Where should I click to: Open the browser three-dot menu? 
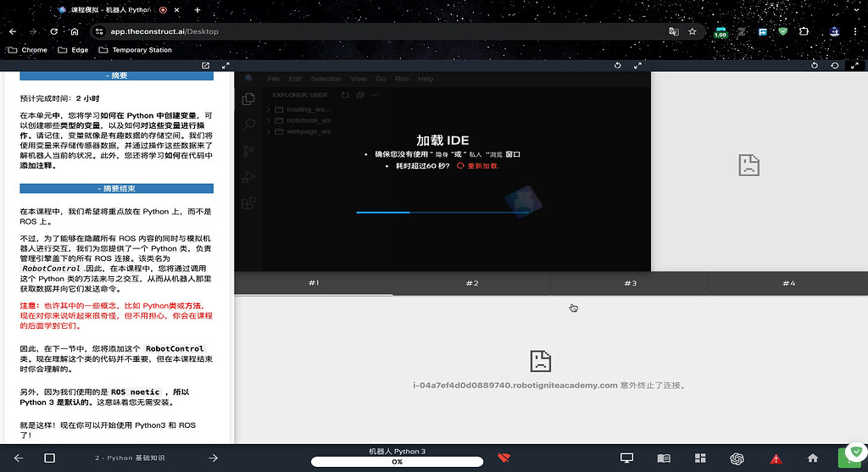pos(855,31)
